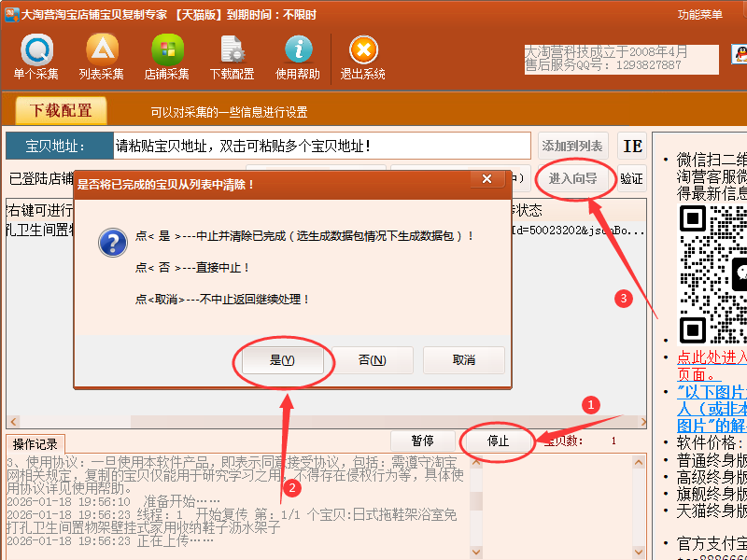Click the 进入向导 wizard button
This screenshot has height=560, width=747.
(573, 177)
